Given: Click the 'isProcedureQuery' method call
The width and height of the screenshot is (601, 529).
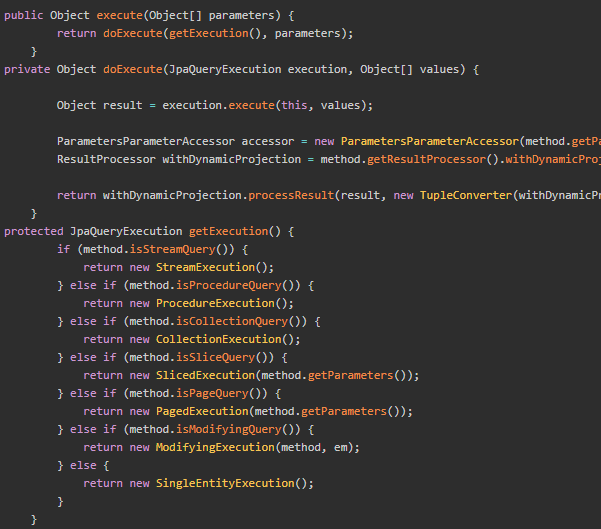Looking at the screenshot, I should [x=228, y=286].
